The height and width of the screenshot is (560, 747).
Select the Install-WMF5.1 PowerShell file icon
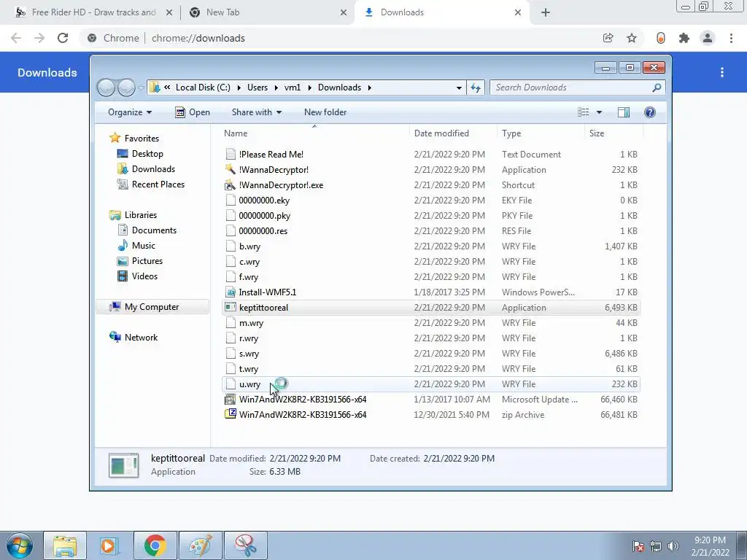pyautogui.click(x=230, y=292)
